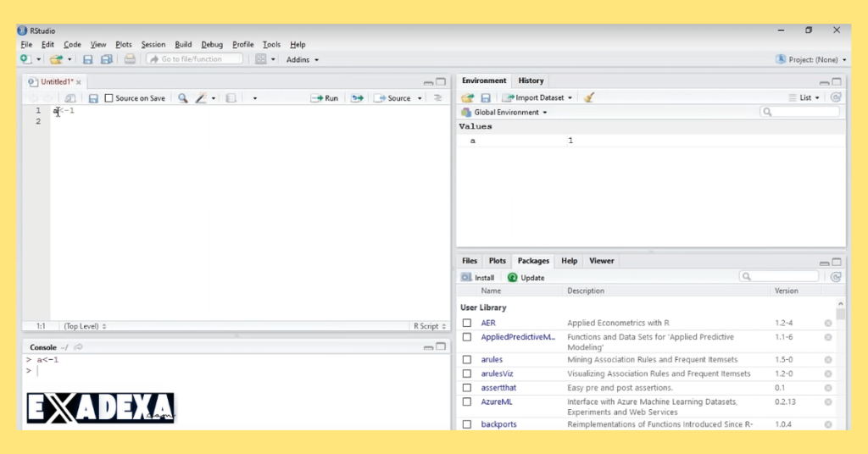Click the Install packages button
The image size is (868, 454).
pos(478,277)
